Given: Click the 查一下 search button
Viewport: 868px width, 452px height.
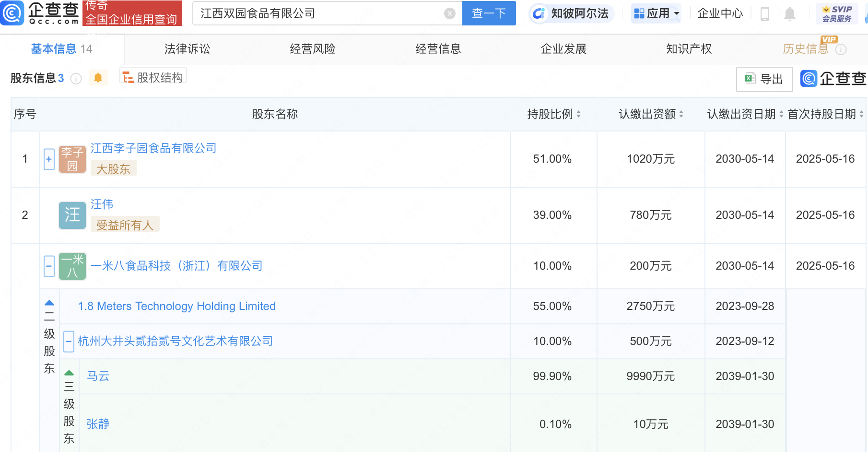Looking at the screenshot, I should [489, 13].
